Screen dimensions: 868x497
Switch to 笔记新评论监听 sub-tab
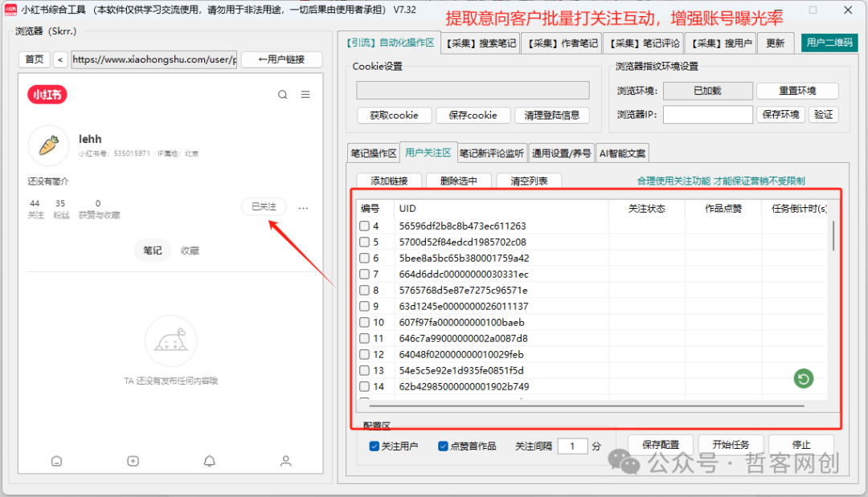pos(492,153)
